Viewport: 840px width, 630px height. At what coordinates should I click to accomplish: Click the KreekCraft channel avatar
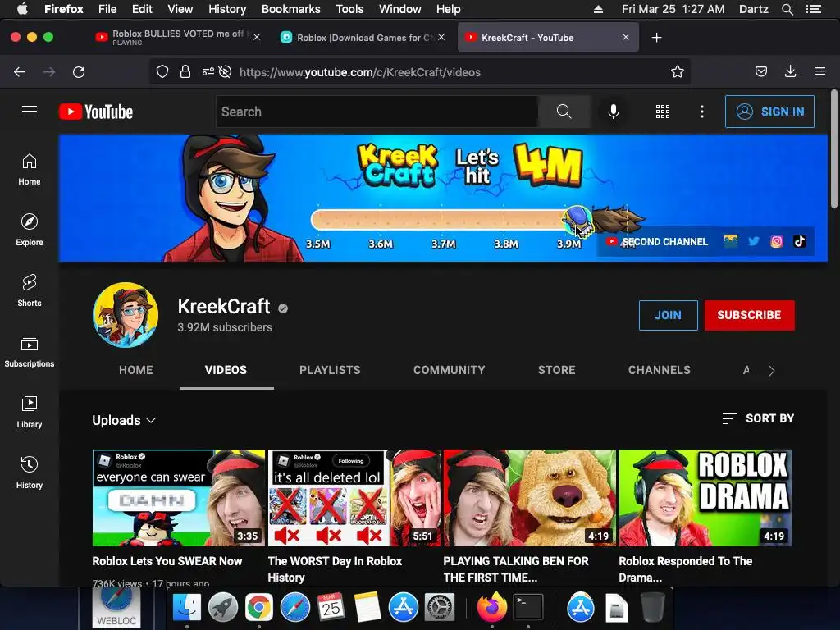(x=126, y=315)
